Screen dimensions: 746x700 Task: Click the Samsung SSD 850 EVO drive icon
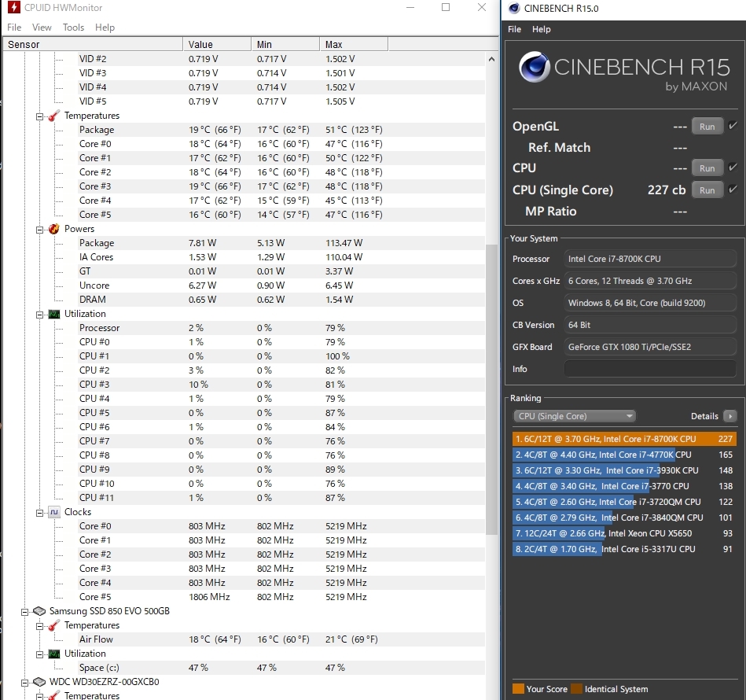[x=39, y=611]
